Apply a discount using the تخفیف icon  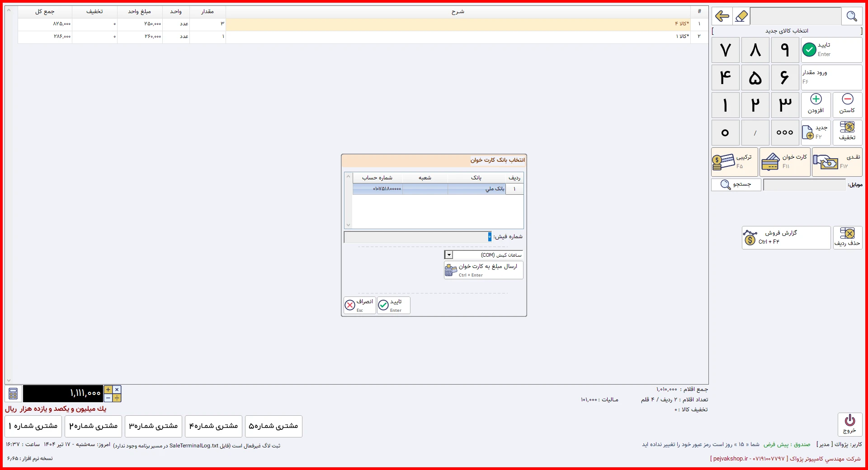click(x=848, y=132)
